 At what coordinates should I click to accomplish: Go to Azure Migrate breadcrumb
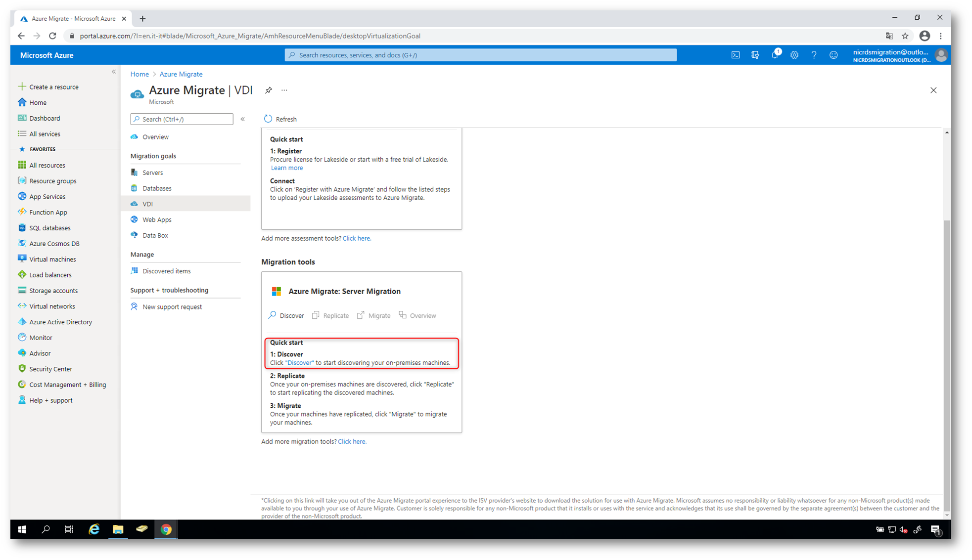point(181,74)
